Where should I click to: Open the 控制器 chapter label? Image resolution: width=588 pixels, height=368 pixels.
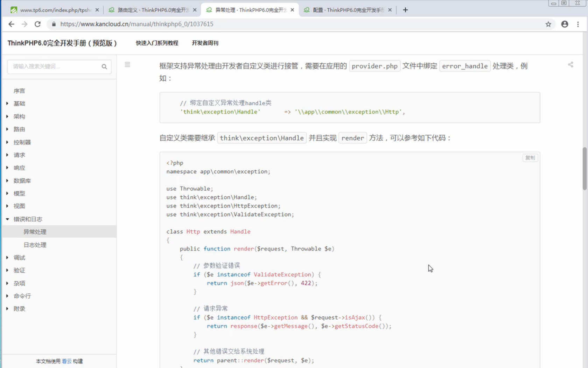(x=22, y=142)
